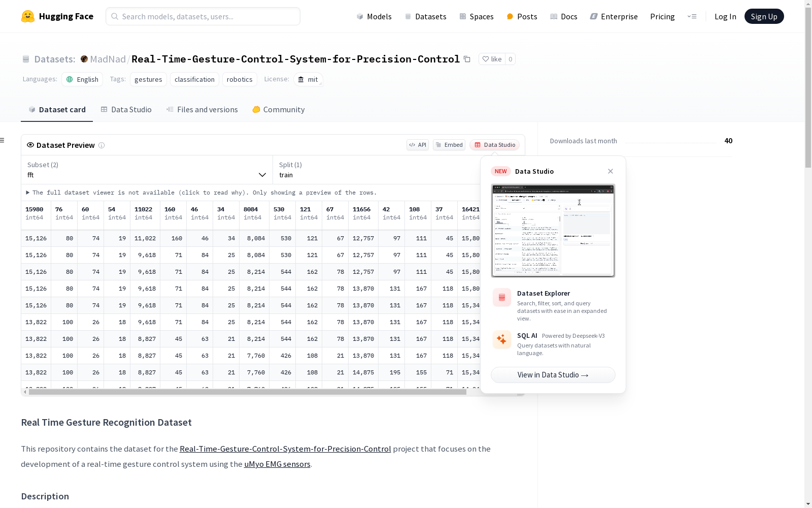This screenshot has height=508, width=812.
Task: Click the gestures tag
Action: (x=148, y=79)
